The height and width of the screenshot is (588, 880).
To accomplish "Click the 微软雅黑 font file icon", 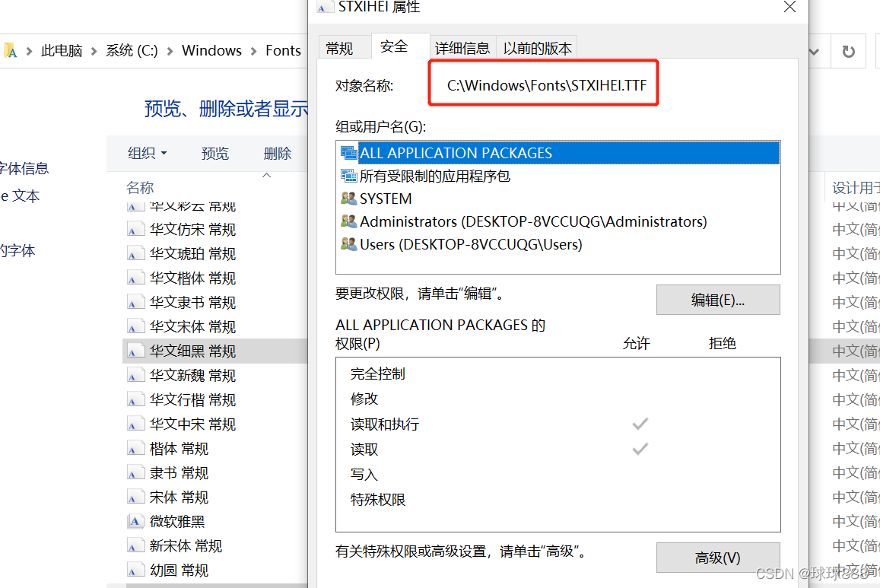I will pos(135,521).
